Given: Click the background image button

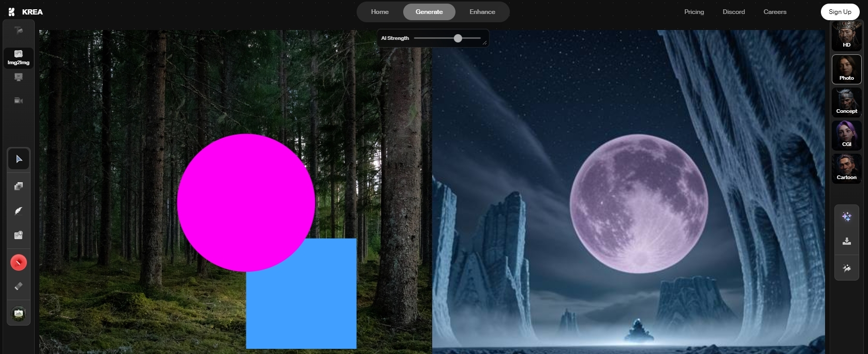Looking at the screenshot, I should tap(19, 314).
